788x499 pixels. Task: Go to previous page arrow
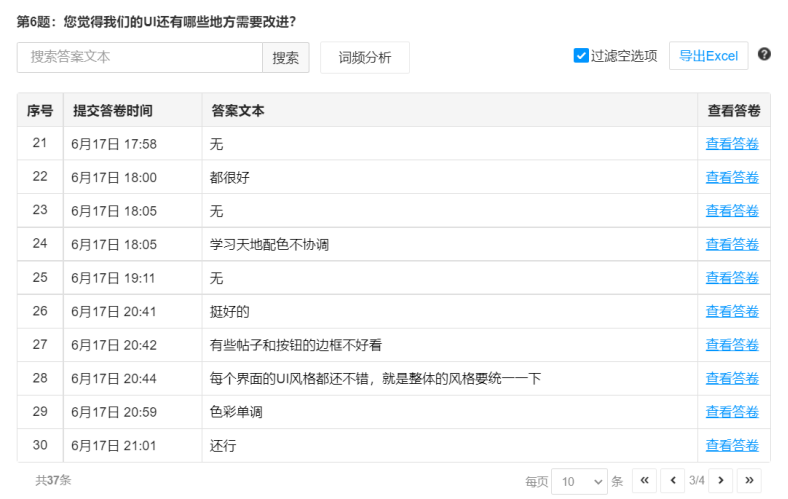tap(672, 480)
